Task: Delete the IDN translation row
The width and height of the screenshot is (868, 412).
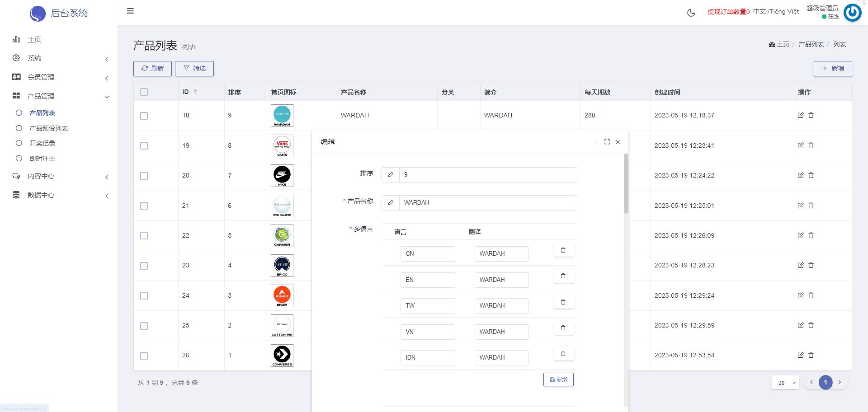Action: [x=563, y=354]
